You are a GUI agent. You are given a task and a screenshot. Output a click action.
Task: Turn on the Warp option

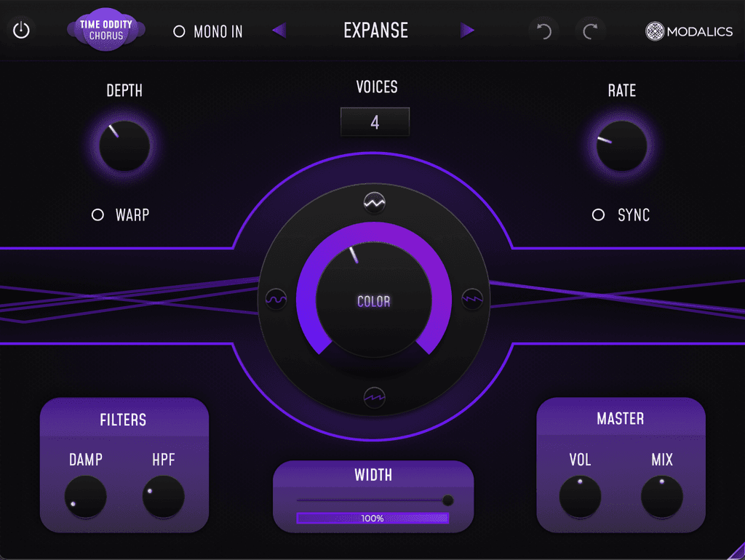click(97, 215)
